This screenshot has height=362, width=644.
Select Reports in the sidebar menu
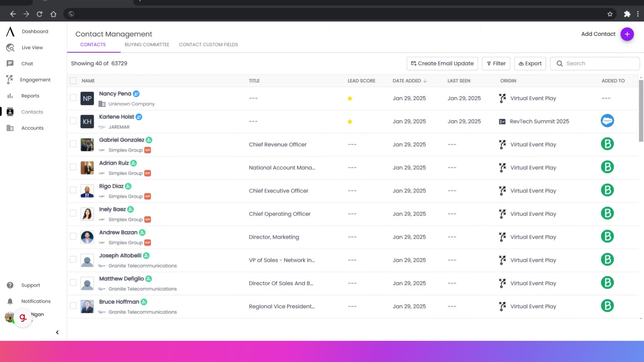(31, 96)
